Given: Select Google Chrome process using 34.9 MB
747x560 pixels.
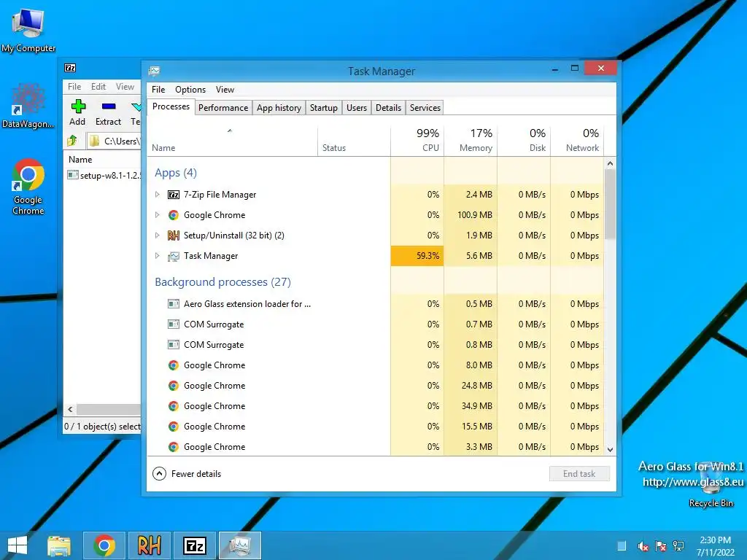Looking at the screenshot, I should 376,406.
